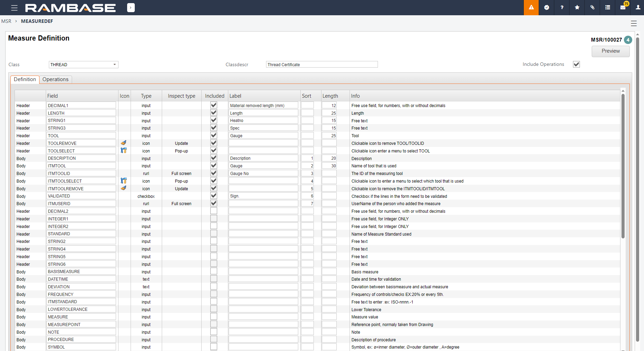Expand the arrow button beside RamBase logo
Screen dimensions: 644x351
131,8
